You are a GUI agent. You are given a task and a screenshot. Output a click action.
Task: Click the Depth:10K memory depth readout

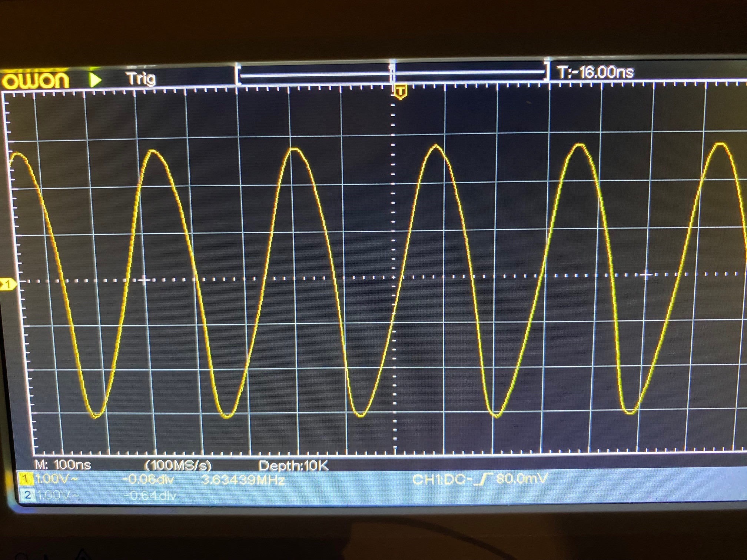coord(293,466)
